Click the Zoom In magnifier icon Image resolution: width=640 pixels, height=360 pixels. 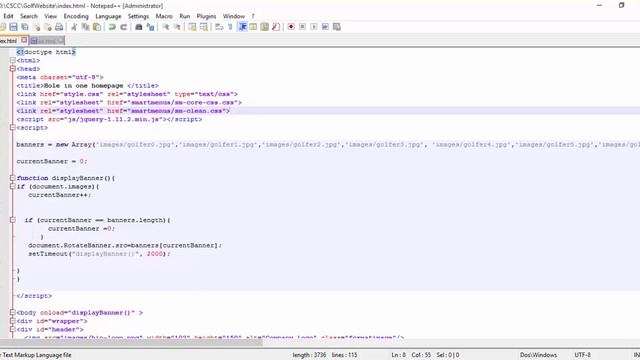pyautogui.click(x=165, y=27)
